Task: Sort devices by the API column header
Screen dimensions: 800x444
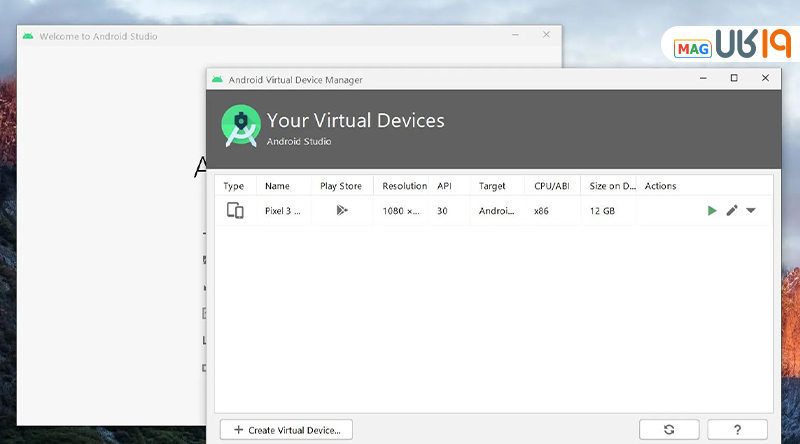Action: pos(445,186)
